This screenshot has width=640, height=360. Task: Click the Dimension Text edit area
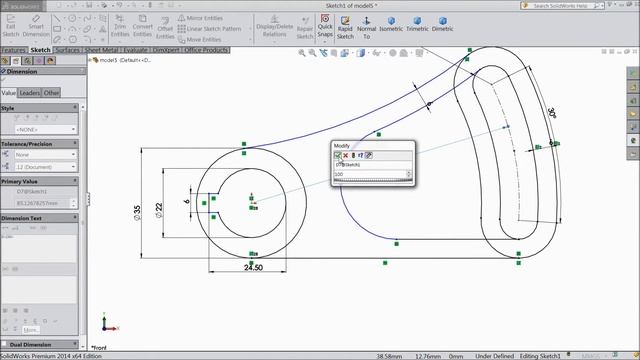tap(39, 248)
